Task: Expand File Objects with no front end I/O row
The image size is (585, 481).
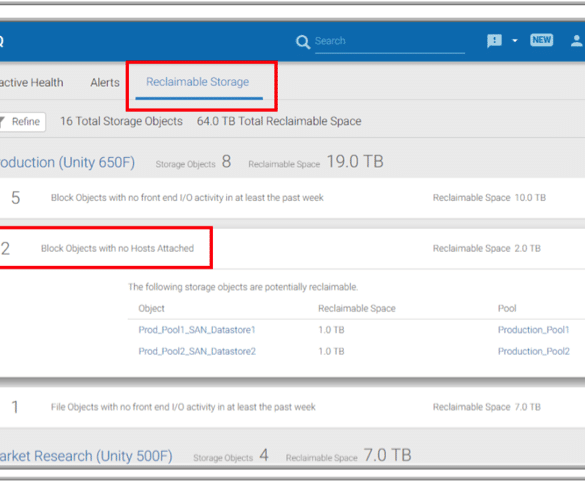Action: 292,407
